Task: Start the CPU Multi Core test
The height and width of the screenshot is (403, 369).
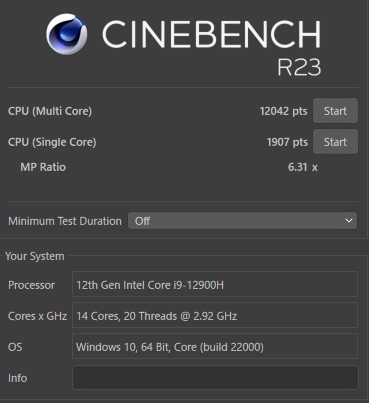Action: pos(335,111)
